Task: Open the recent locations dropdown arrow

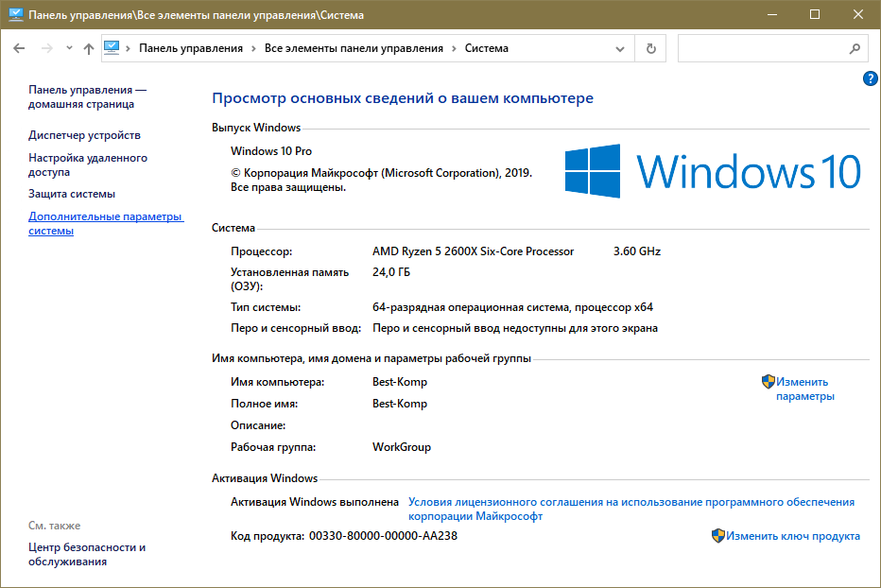Action: point(69,48)
